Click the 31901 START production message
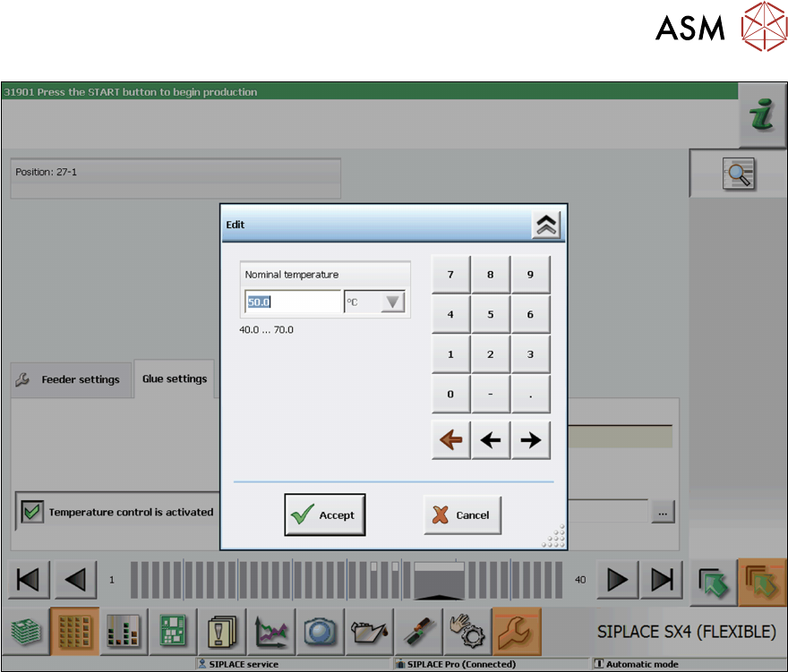Screen dimensions: 788x672 [x=131, y=92]
